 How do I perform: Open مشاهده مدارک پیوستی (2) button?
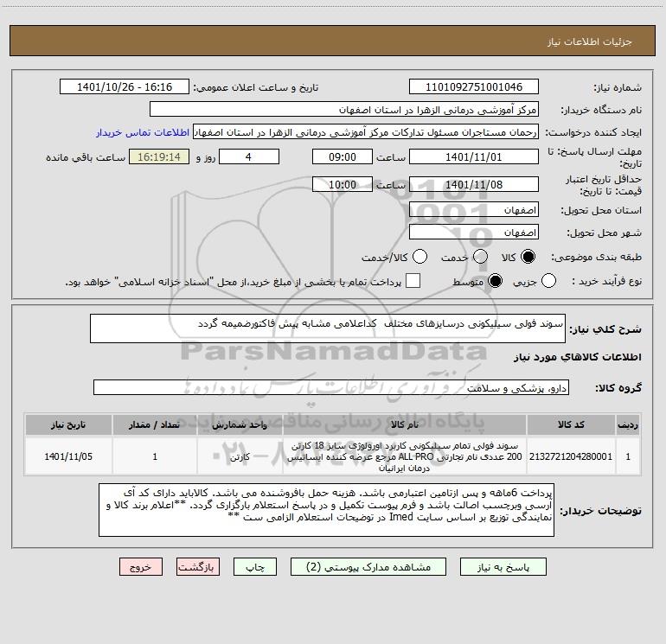pyautogui.click(x=368, y=567)
